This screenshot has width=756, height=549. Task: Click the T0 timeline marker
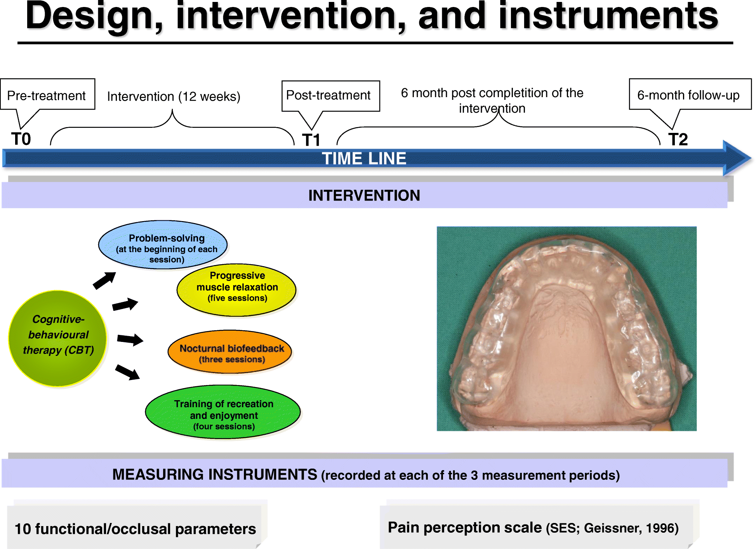click(21, 139)
